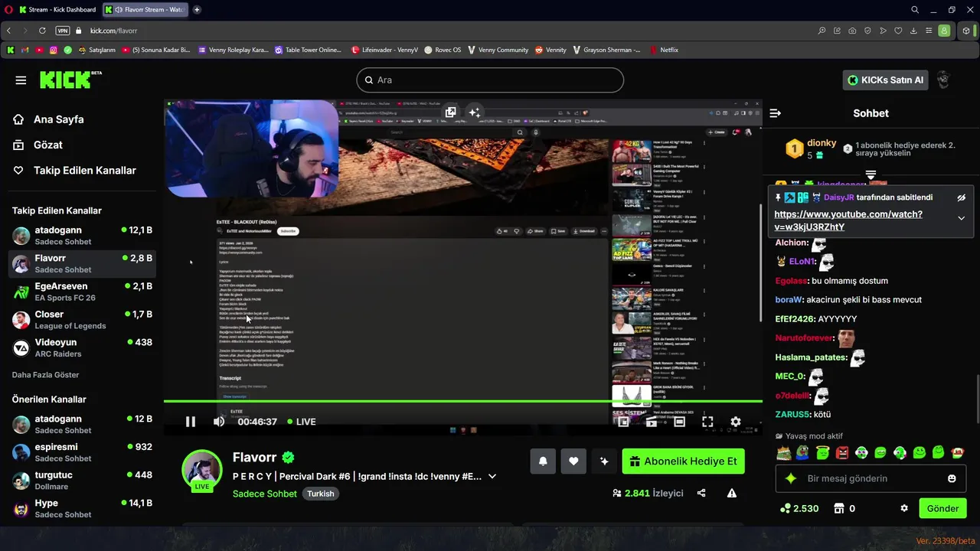This screenshot has height=551, width=980.
Task: Enter fullscreen mode in player
Action: pos(707,422)
